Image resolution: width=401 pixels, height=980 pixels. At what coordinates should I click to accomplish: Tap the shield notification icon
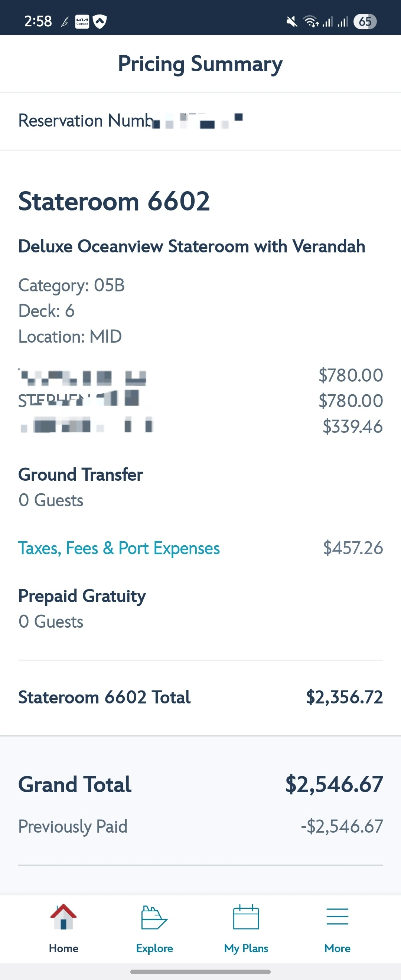click(100, 22)
